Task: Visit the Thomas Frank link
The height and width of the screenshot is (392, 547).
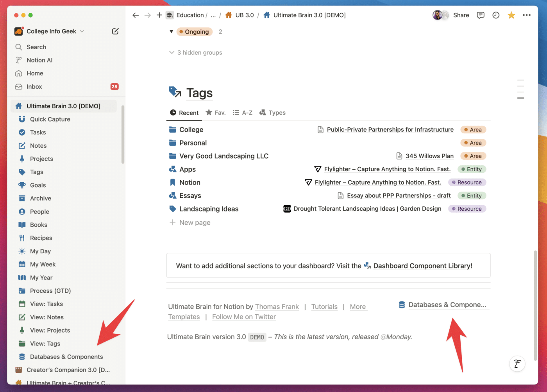Action: pyautogui.click(x=277, y=307)
